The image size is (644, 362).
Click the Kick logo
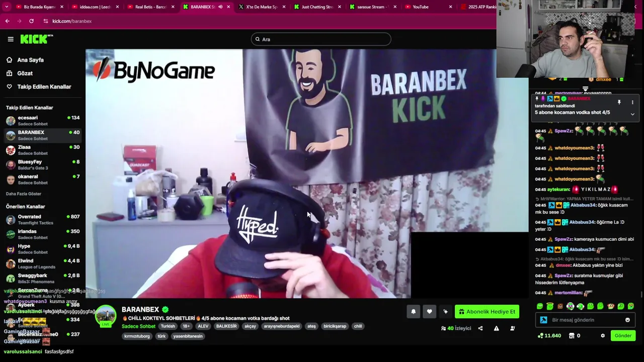pos(36,39)
